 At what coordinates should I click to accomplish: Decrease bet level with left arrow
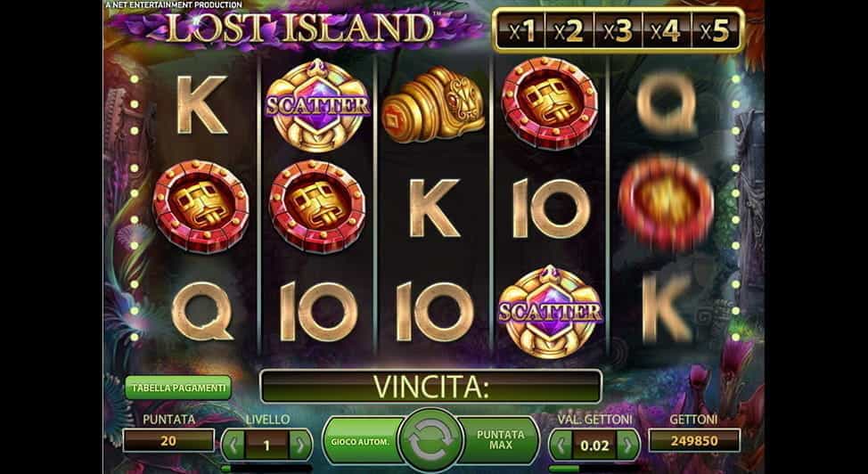click(233, 445)
